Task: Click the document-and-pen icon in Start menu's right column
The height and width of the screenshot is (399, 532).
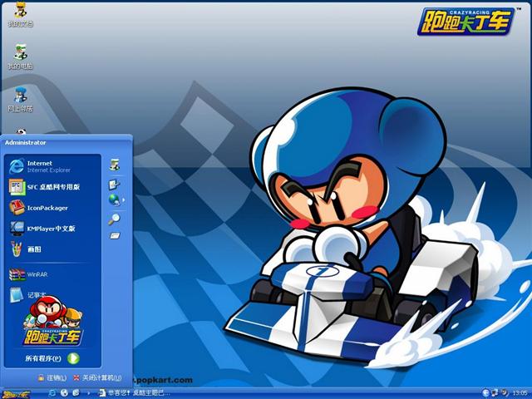Action: [114, 185]
